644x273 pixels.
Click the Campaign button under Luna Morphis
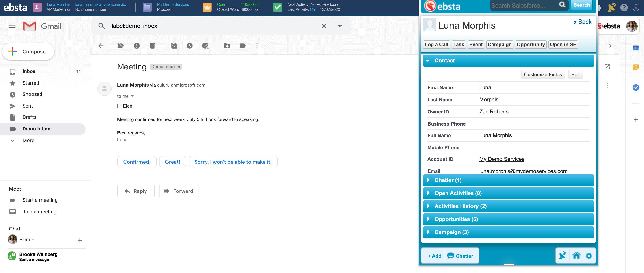(x=500, y=45)
